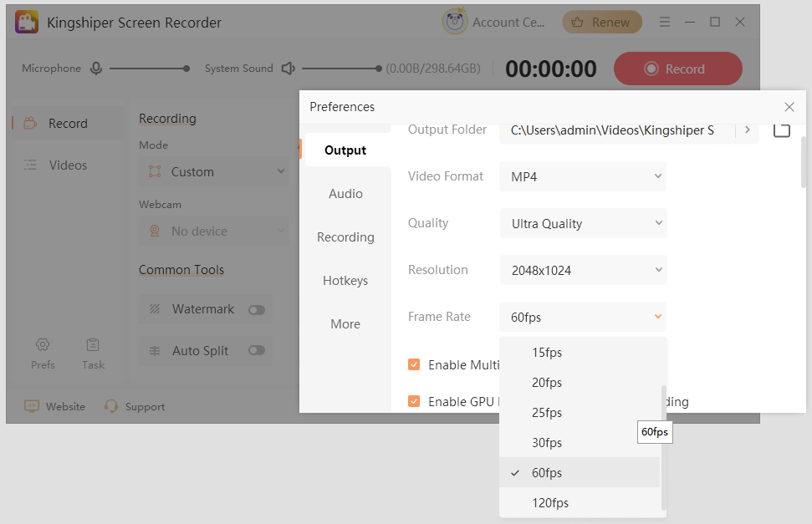The width and height of the screenshot is (812, 524).
Task: Click the Output Folder path field
Action: (x=617, y=130)
